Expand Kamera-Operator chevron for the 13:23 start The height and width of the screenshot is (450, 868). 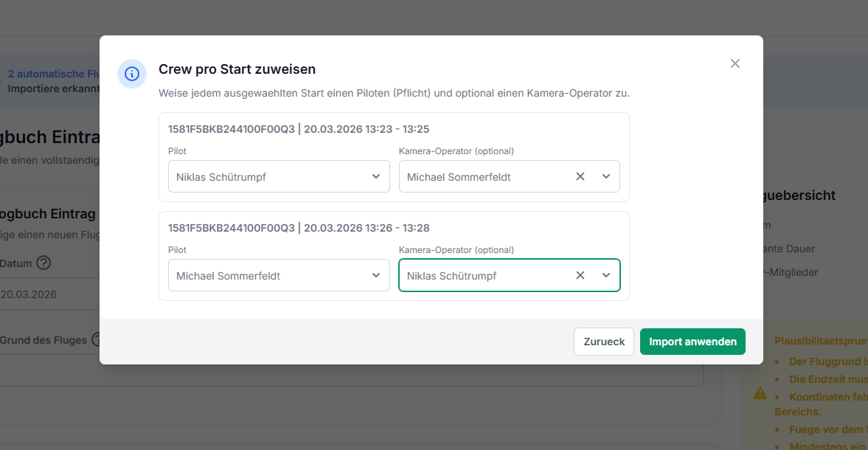[x=606, y=176]
